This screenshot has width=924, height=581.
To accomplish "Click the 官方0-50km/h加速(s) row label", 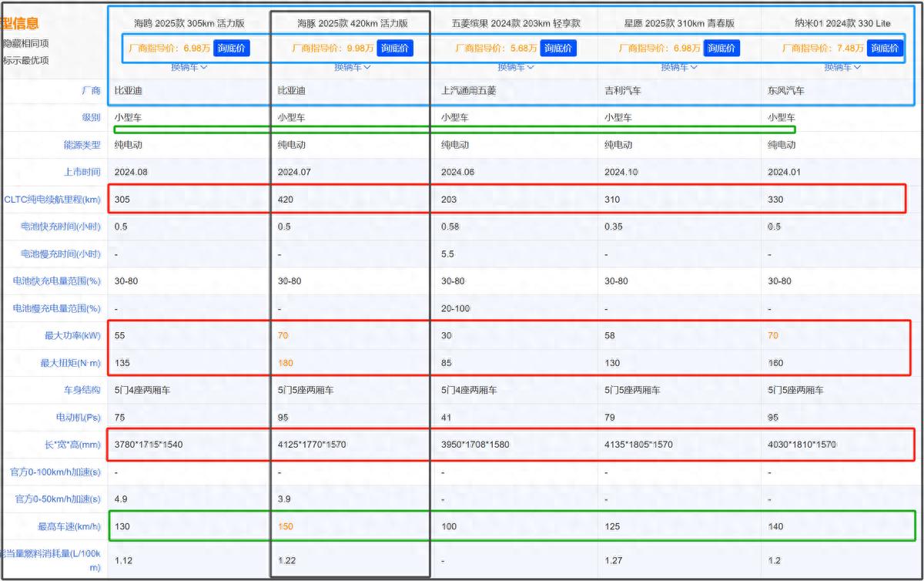I will coord(57,499).
